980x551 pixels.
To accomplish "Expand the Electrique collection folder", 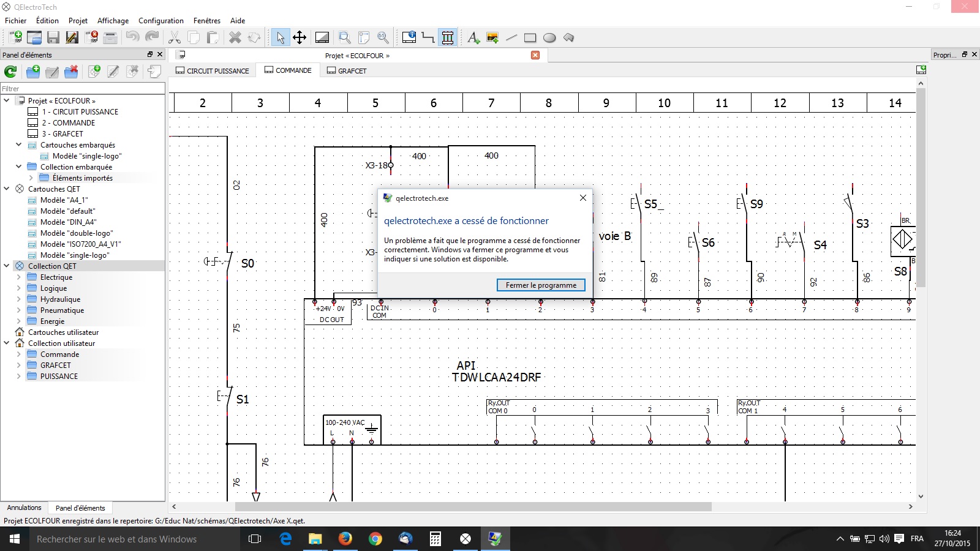I will pos(18,277).
